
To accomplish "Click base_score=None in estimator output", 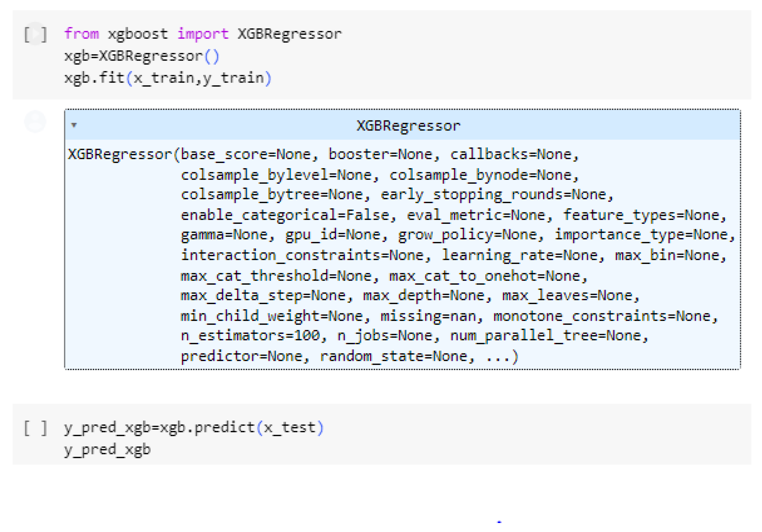I will 245,154.
